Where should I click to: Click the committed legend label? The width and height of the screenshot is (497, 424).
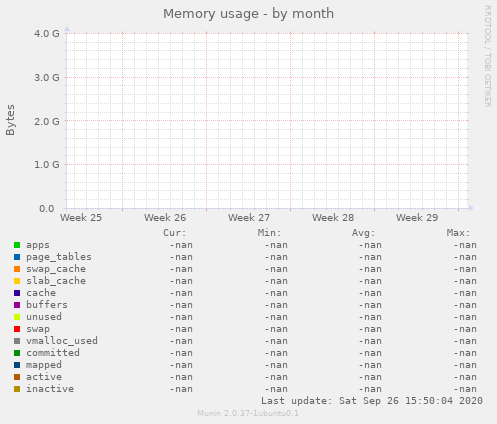point(53,353)
